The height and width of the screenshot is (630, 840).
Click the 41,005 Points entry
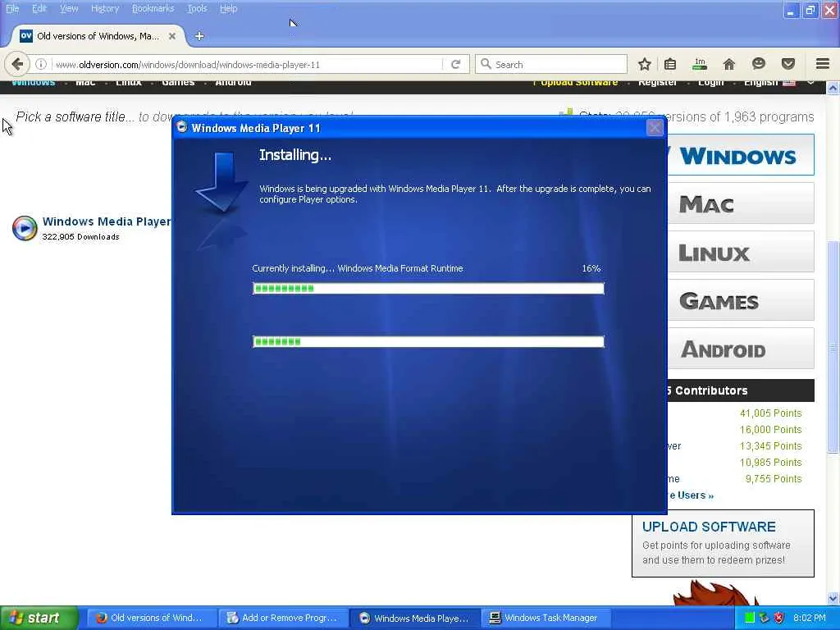point(770,413)
